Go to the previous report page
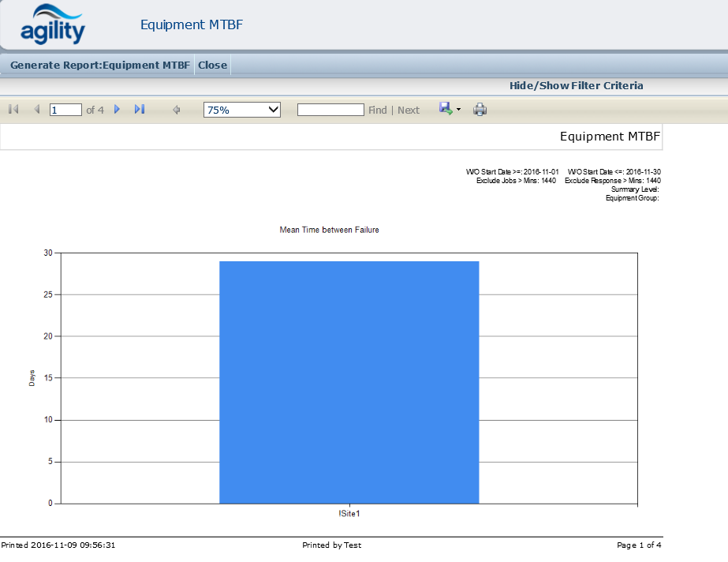Viewport: 728px width, 562px height. 36,110
